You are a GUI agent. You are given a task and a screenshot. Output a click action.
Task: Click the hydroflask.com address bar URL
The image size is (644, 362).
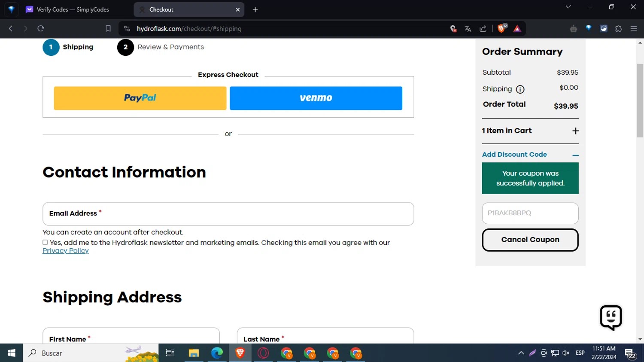[189, 29]
